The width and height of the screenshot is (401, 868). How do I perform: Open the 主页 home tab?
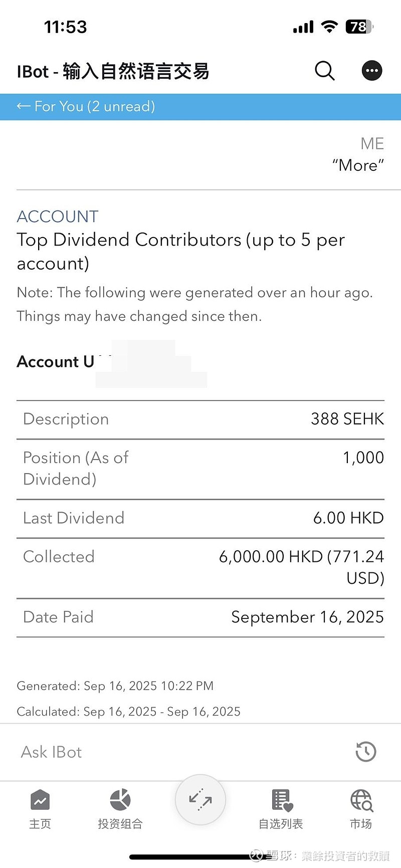pos(40,808)
